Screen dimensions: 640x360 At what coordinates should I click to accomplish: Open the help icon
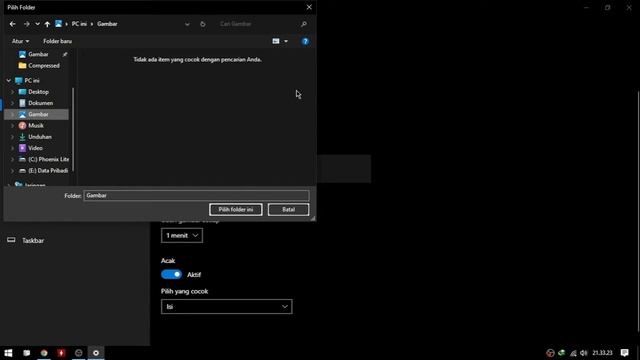click(x=305, y=41)
